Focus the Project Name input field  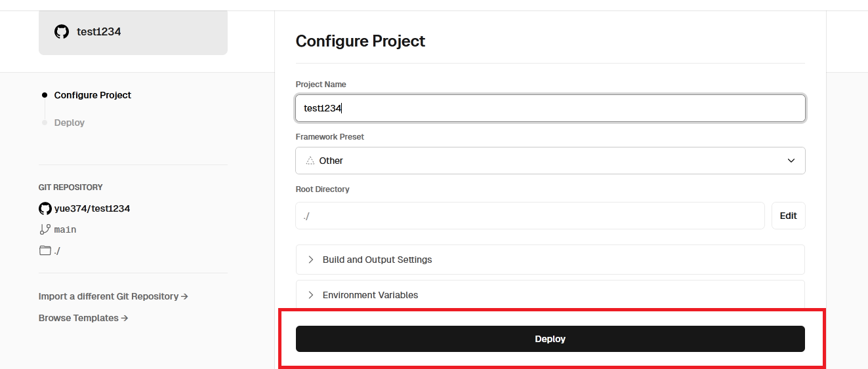(550, 108)
